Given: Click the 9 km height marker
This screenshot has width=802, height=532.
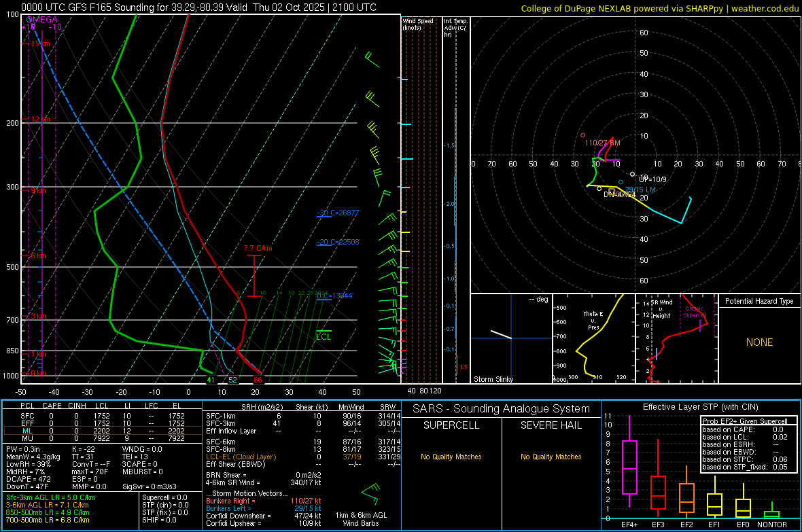Looking at the screenshot, I should 38,190.
